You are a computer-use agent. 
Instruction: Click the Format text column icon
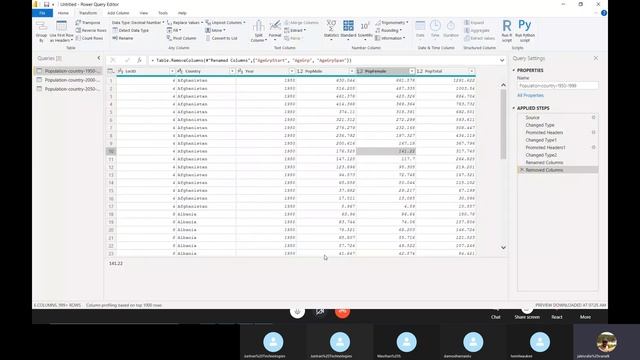[x=275, y=27]
